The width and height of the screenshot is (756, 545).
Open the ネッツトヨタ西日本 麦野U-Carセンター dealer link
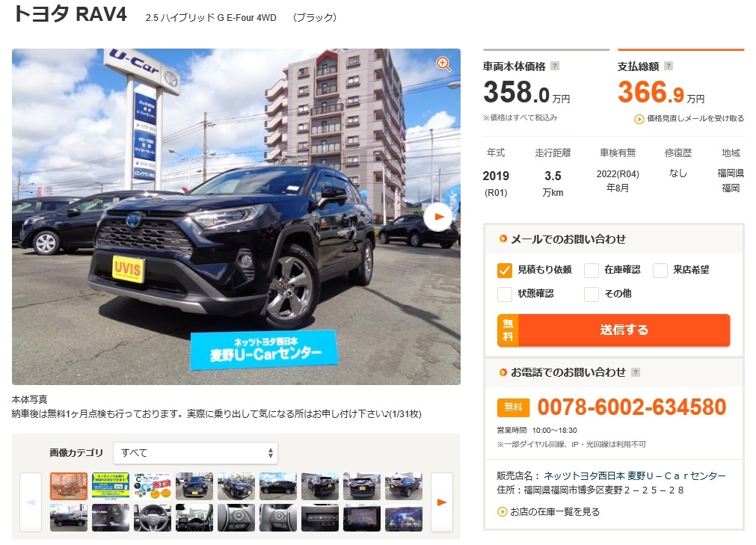[x=635, y=475]
